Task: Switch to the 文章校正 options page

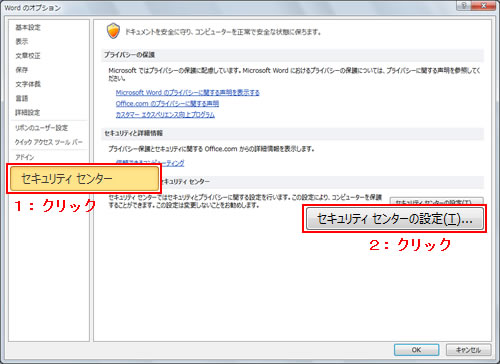Action: coord(28,56)
